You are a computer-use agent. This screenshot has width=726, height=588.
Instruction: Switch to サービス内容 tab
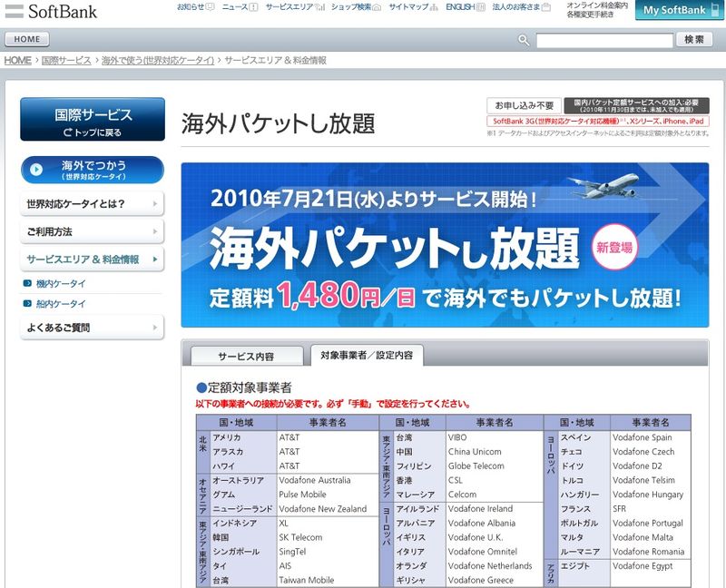(x=247, y=356)
